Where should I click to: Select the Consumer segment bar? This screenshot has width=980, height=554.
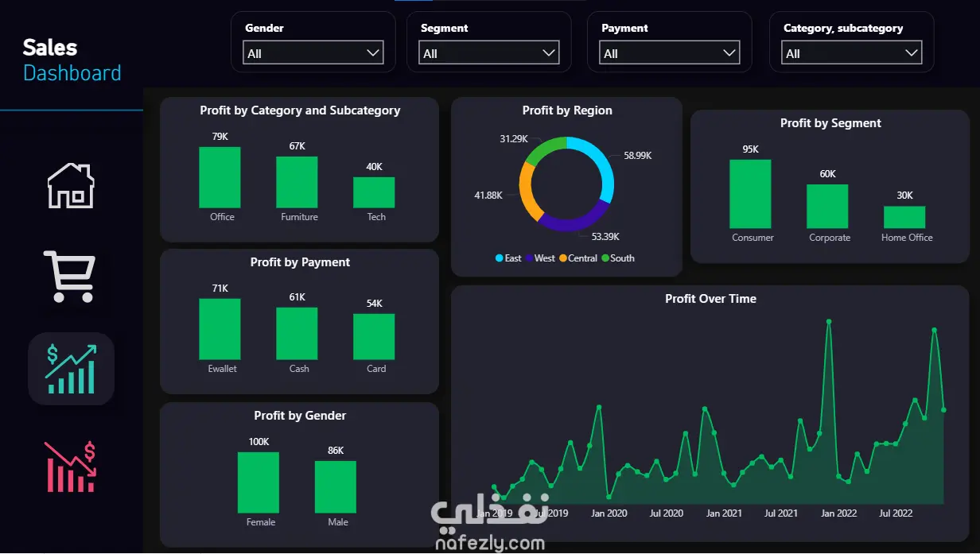click(x=750, y=194)
